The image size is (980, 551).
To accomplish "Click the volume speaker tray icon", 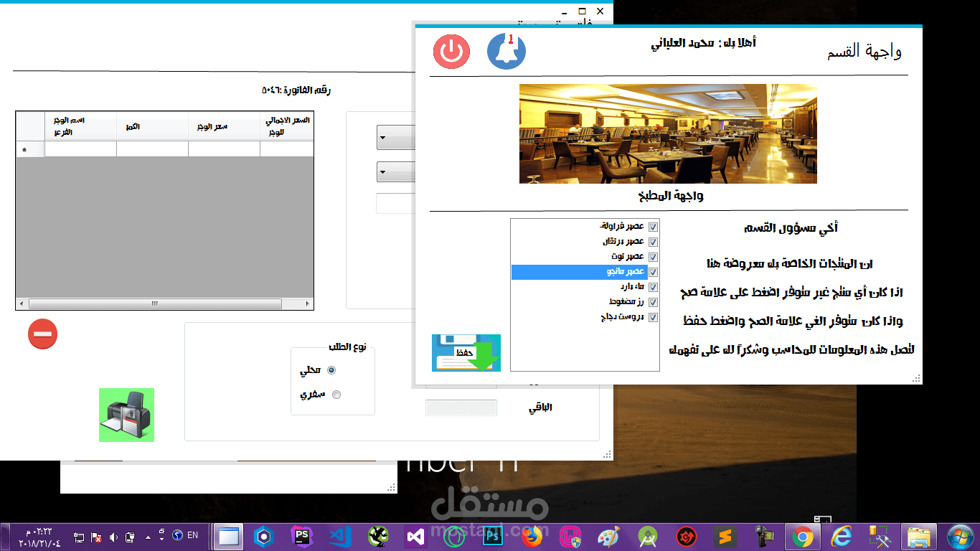I will [113, 536].
